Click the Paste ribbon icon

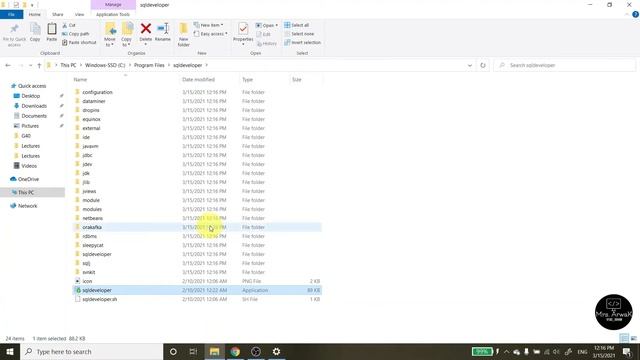[x=51, y=33]
